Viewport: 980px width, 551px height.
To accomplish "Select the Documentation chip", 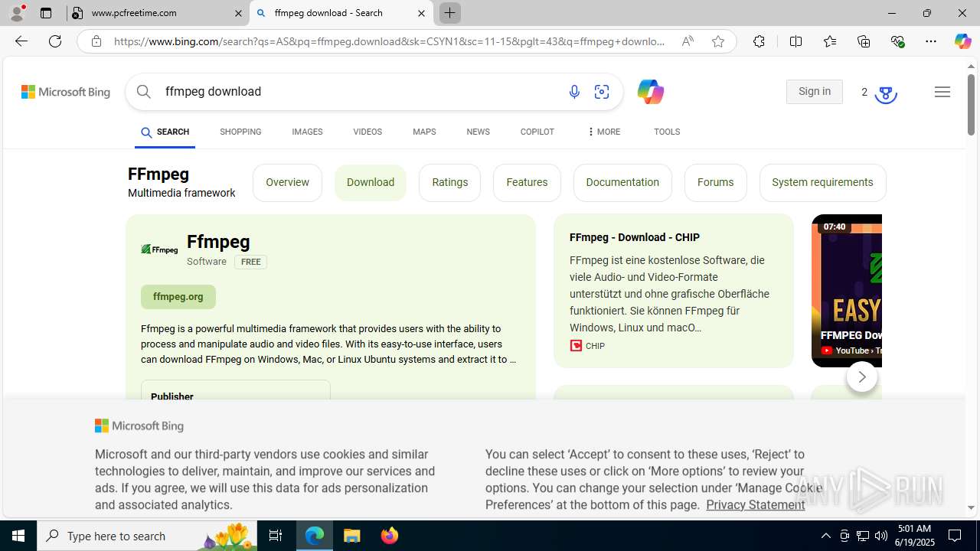I will coord(622,183).
